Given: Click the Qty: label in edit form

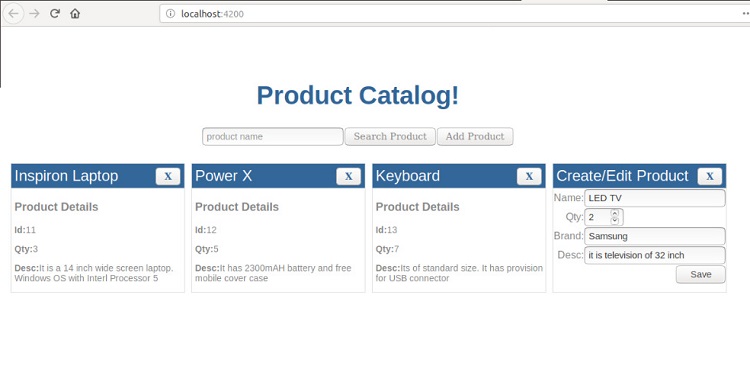Looking at the screenshot, I should [x=574, y=217].
